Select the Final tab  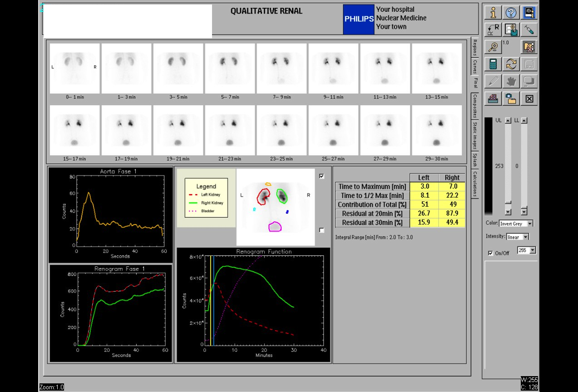[x=475, y=83]
